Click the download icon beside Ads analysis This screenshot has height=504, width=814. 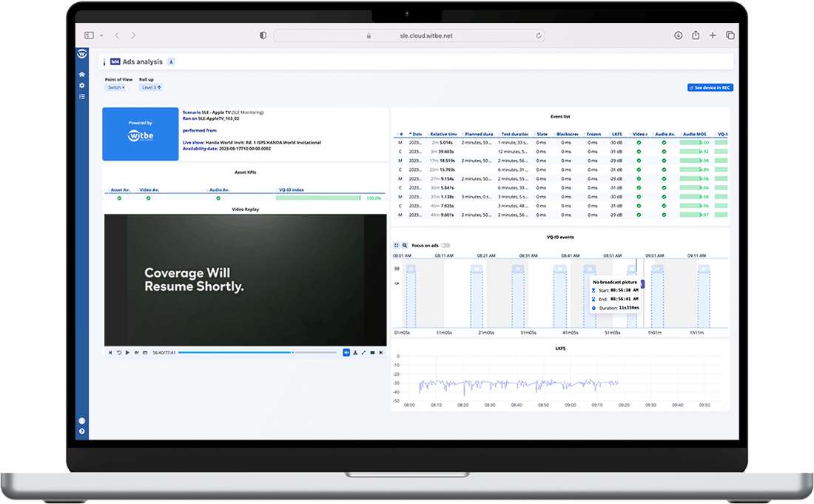click(171, 62)
